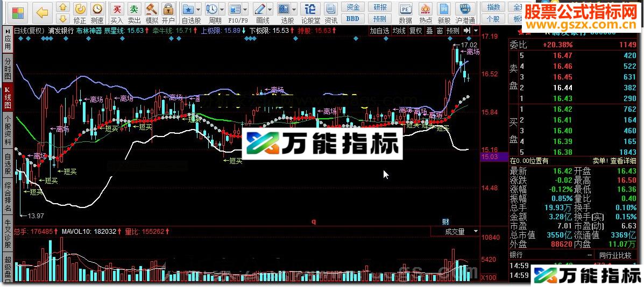Screen dimensions: 644x287
Task: Toggle 复权 price adjustment on chart
Action: click(415, 31)
